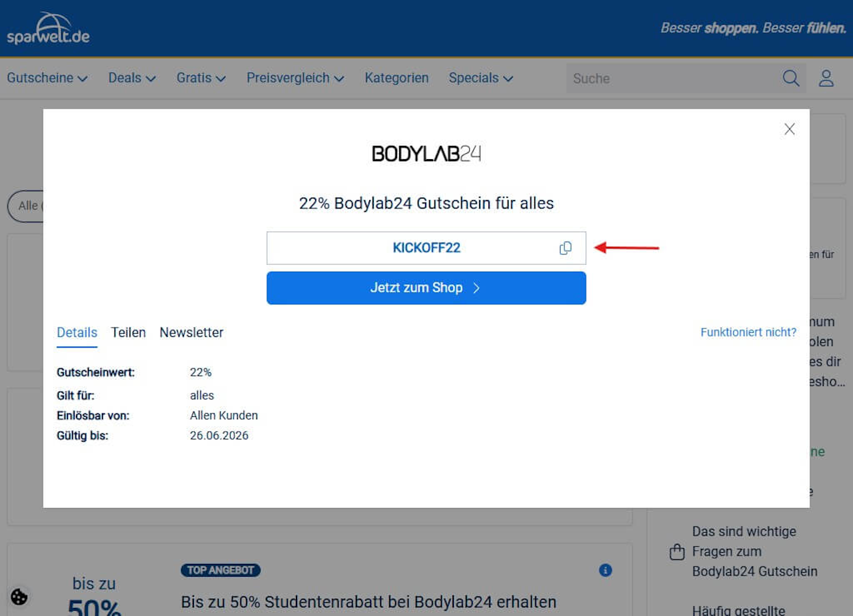The image size is (853, 616).
Task: Open cookie settings icon
Action: [x=19, y=597]
